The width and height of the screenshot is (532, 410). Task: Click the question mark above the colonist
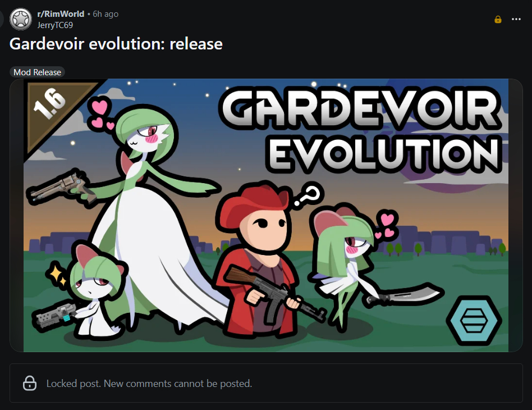point(309,195)
